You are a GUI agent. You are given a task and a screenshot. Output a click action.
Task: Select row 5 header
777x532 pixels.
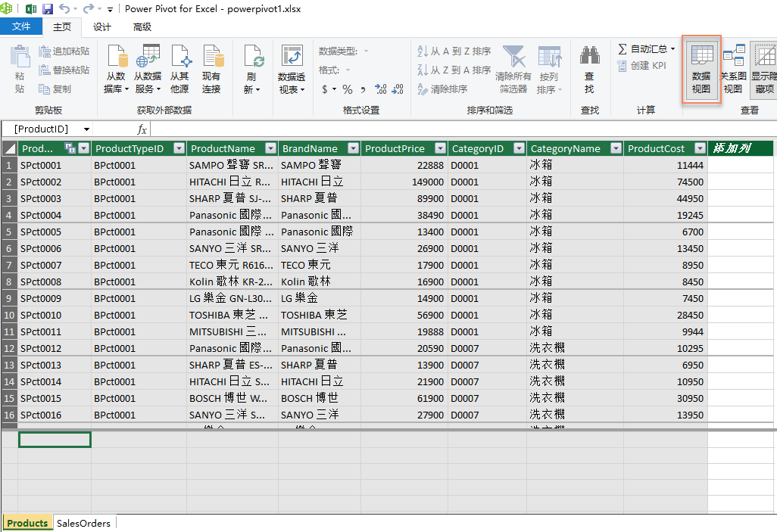tap(9, 232)
